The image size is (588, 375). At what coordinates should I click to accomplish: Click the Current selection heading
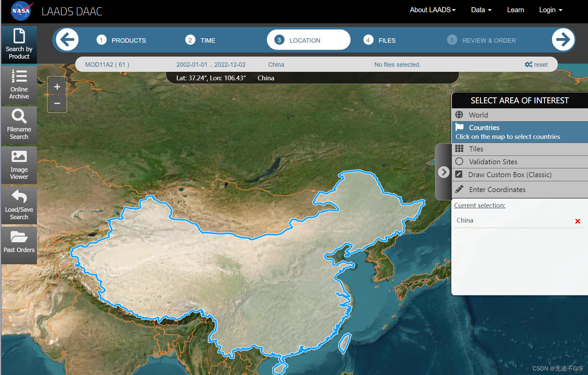click(480, 205)
